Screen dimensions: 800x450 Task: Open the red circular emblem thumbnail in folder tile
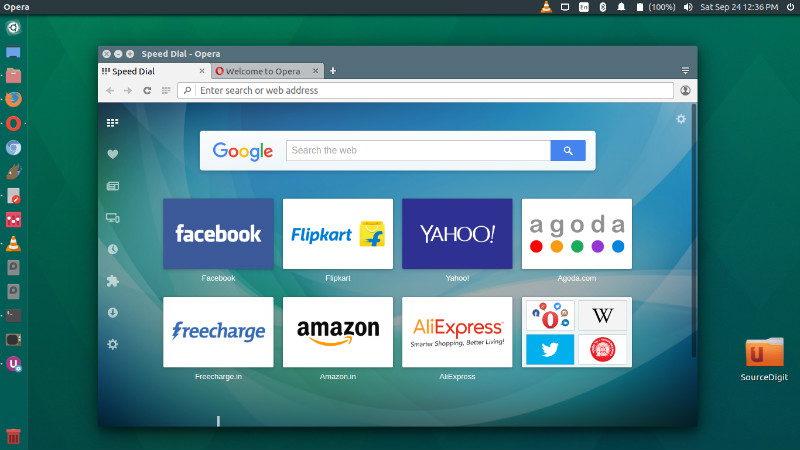(x=603, y=349)
